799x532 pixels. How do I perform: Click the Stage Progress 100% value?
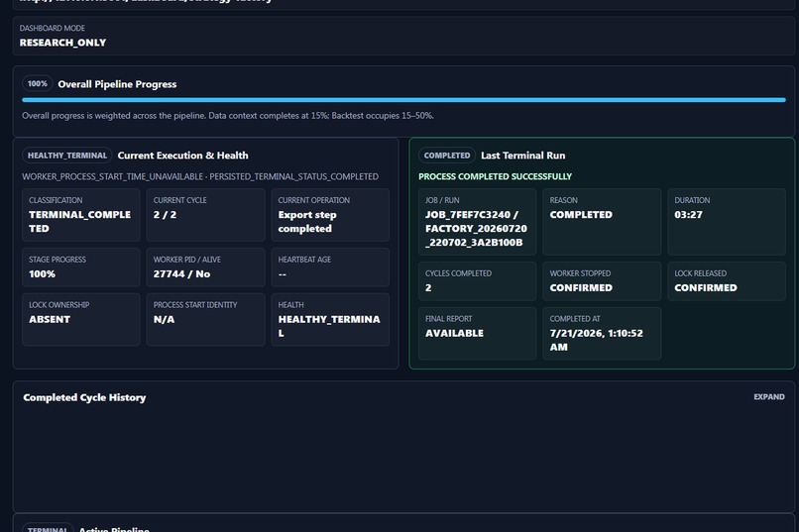click(x=42, y=273)
